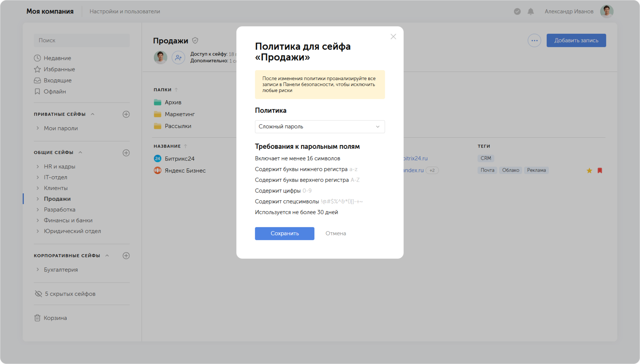
Task: Open the Политика dropdown showing Сложный пароль
Action: pos(320,127)
